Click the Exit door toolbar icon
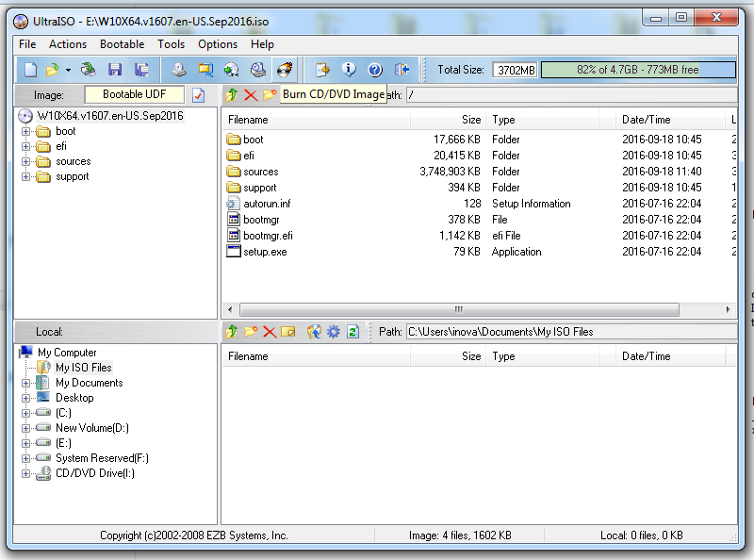The width and height of the screenshot is (754, 560). 402,70
